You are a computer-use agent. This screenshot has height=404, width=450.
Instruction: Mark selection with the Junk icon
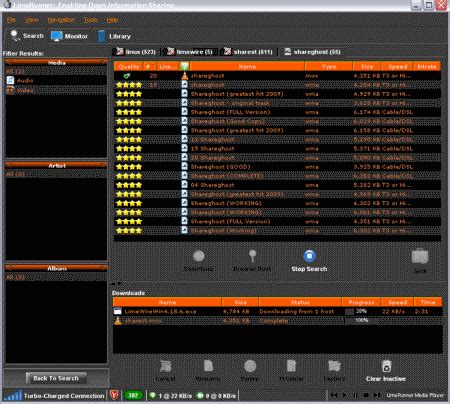420,256
